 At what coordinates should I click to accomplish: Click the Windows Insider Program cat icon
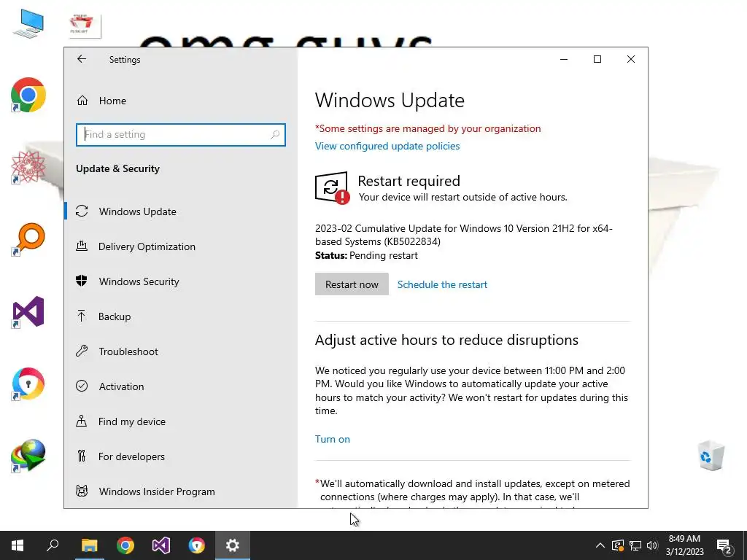pyautogui.click(x=82, y=491)
